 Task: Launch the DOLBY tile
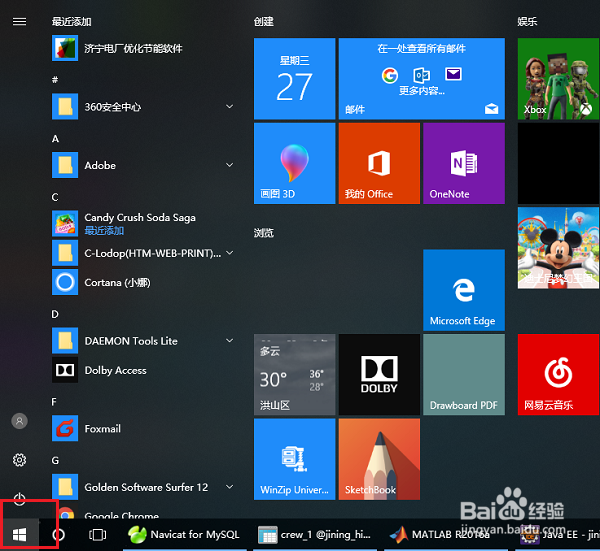(x=379, y=375)
